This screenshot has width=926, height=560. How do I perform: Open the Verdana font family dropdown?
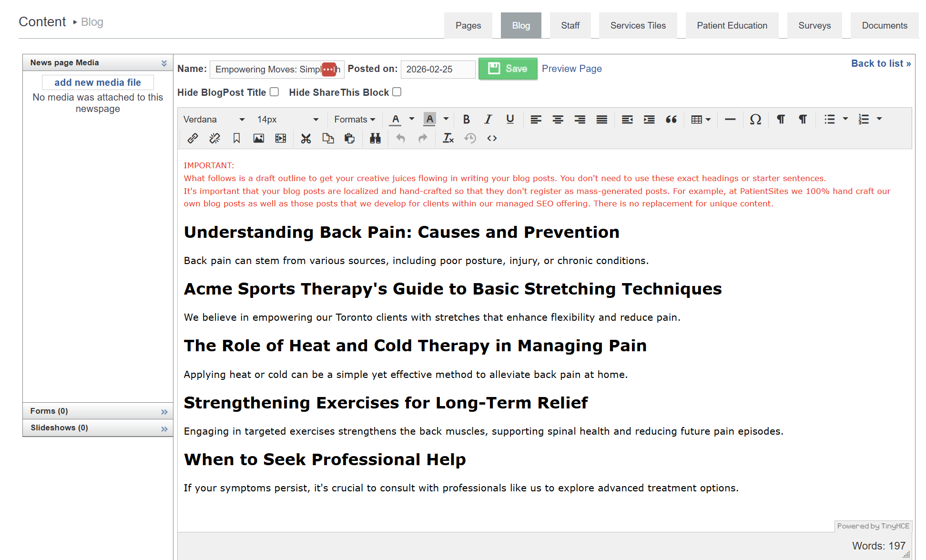pyautogui.click(x=214, y=119)
